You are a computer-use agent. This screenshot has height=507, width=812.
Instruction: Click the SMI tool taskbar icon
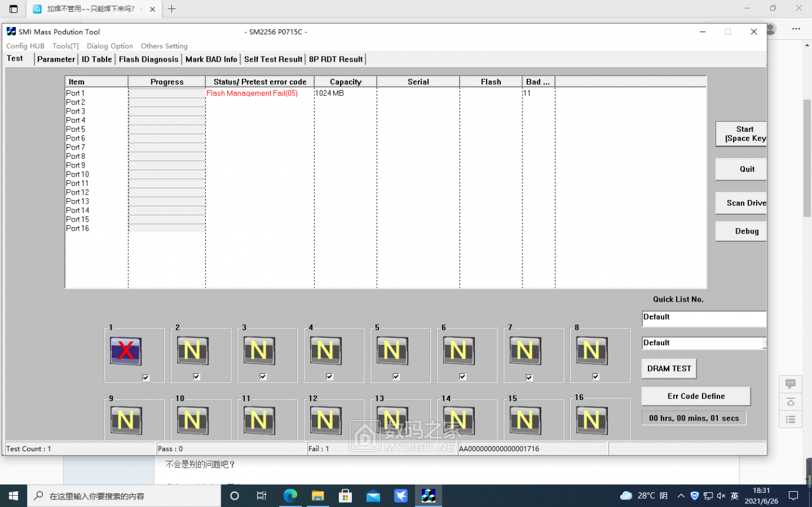[428, 496]
